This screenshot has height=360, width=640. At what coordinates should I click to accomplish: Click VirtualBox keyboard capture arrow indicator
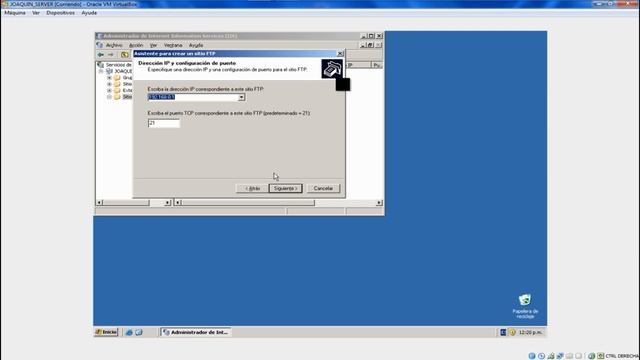point(601,356)
